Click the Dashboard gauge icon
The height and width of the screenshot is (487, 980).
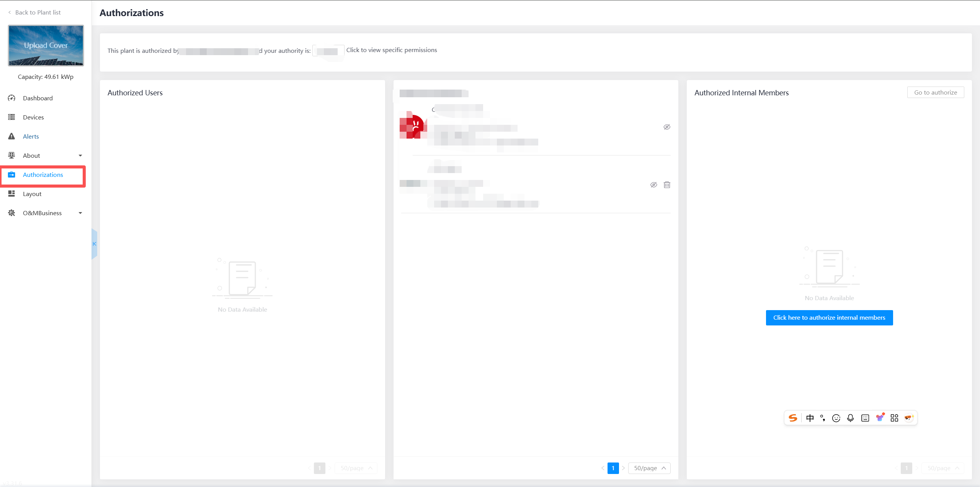[11, 98]
